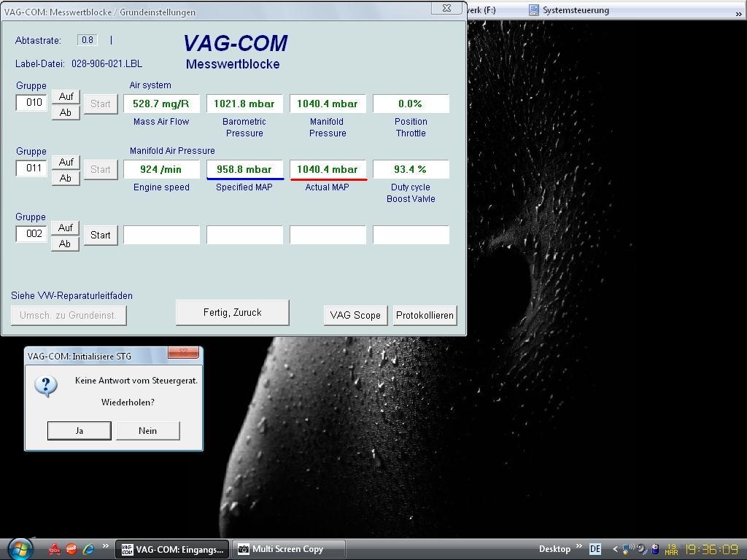The height and width of the screenshot is (560, 747).
Task: Click Fertig, Zuruck button
Action: point(233,312)
